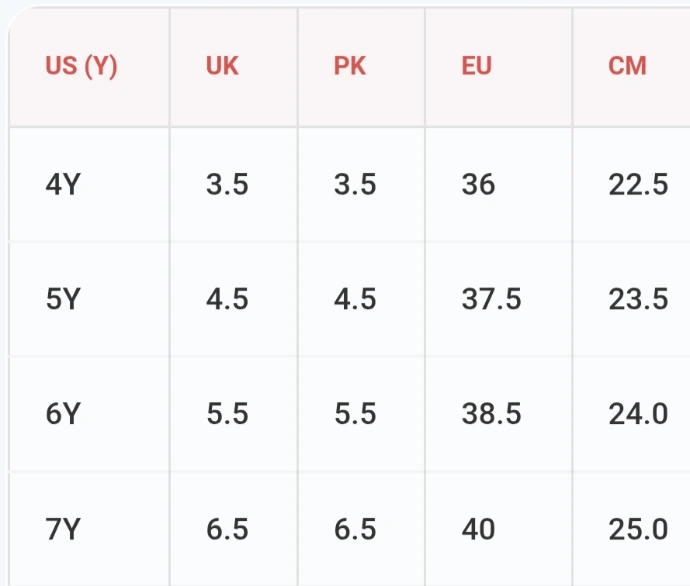Click the EU column header
The image size is (690, 586).
tap(477, 67)
